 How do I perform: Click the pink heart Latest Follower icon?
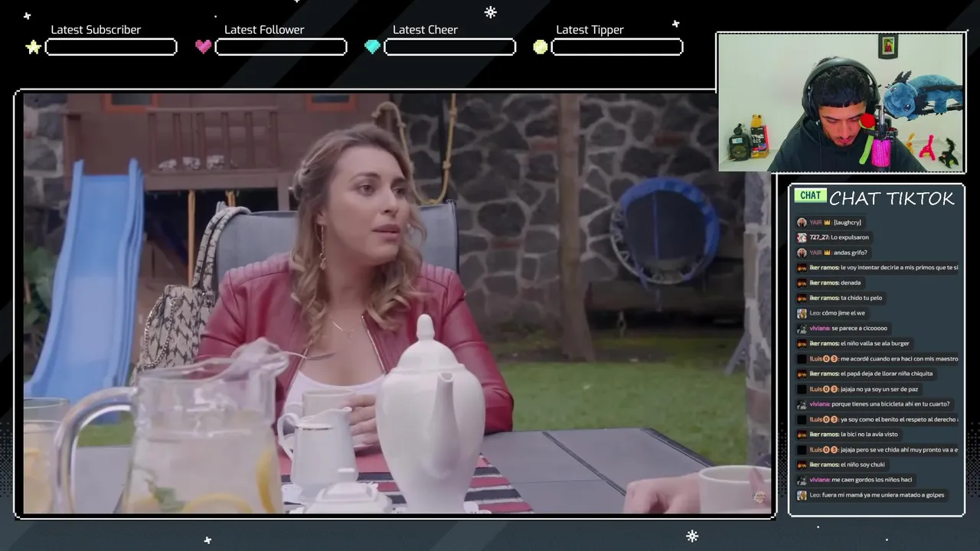tap(203, 47)
